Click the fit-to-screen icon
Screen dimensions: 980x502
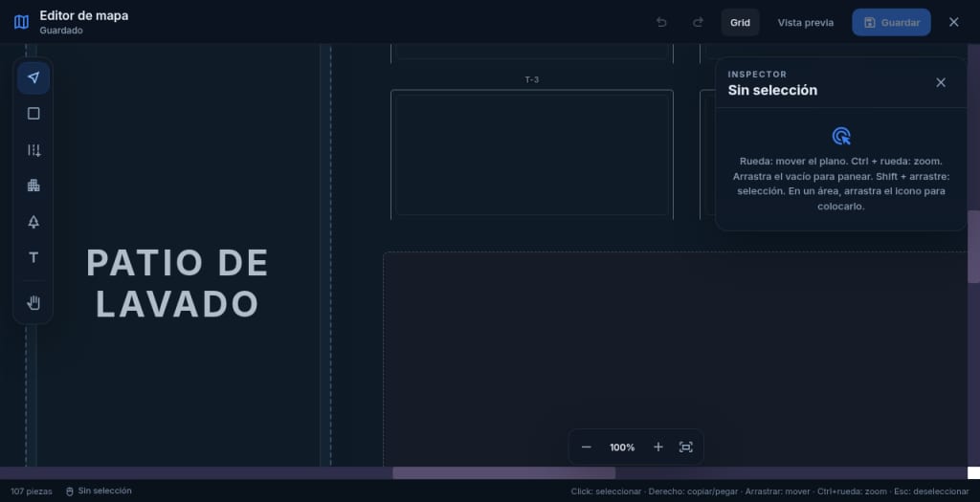(685, 447)
